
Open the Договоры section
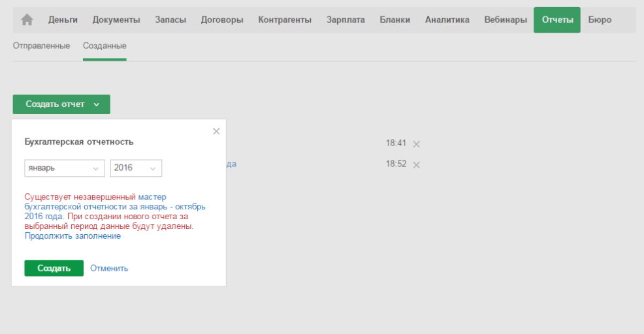pyautogui.click(x=222, y=20)
